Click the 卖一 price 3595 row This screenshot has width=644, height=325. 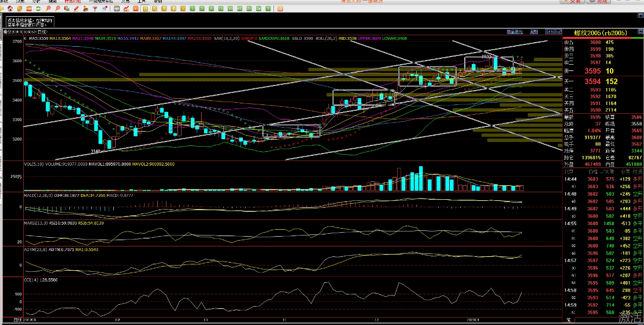[x=603, y=71]
